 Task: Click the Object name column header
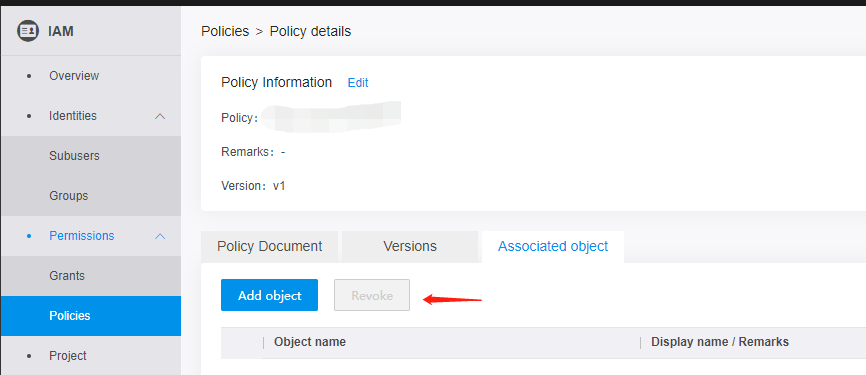310,342
